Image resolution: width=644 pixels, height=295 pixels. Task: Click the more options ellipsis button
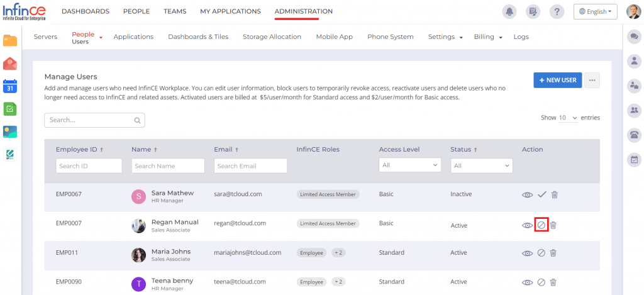point(591,81)
